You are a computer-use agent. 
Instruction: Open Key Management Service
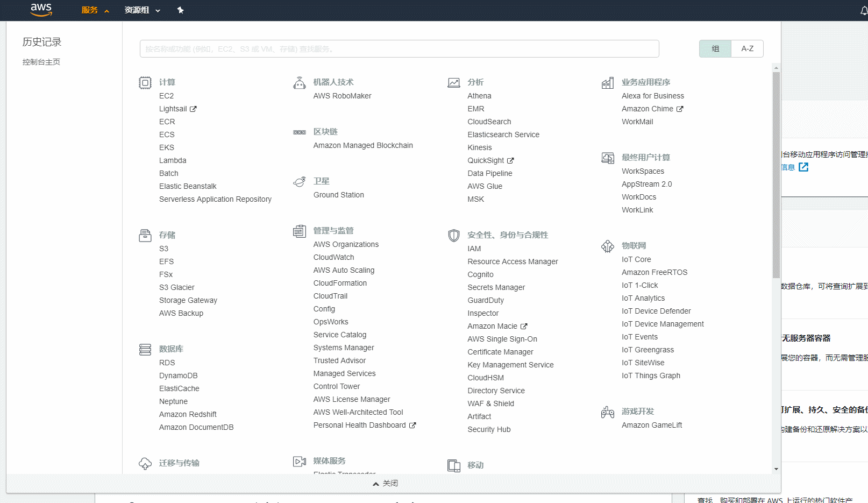(x=510, y=365)
